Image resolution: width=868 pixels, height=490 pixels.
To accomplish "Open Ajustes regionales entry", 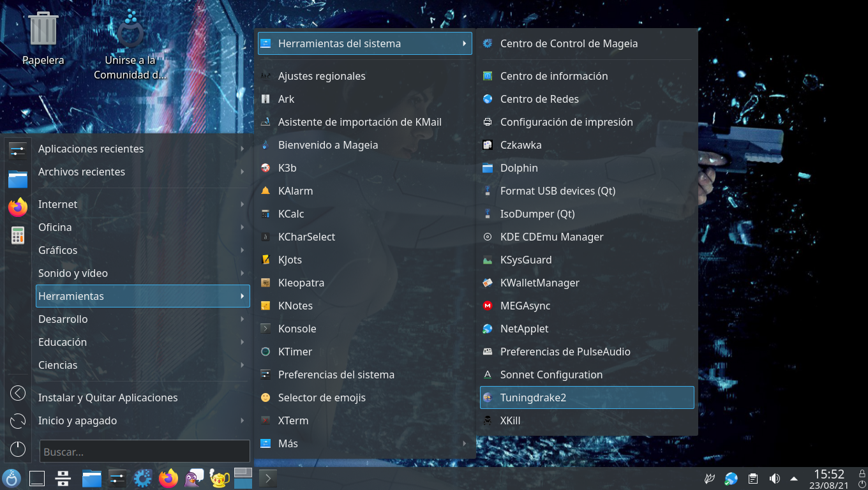I will [x=365, y=76].
